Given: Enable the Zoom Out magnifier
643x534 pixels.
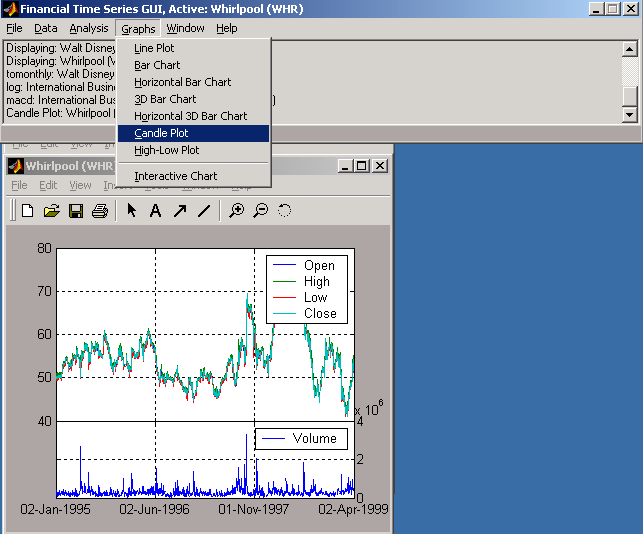Looking at the screenshot, I should (x=260, y=210).
